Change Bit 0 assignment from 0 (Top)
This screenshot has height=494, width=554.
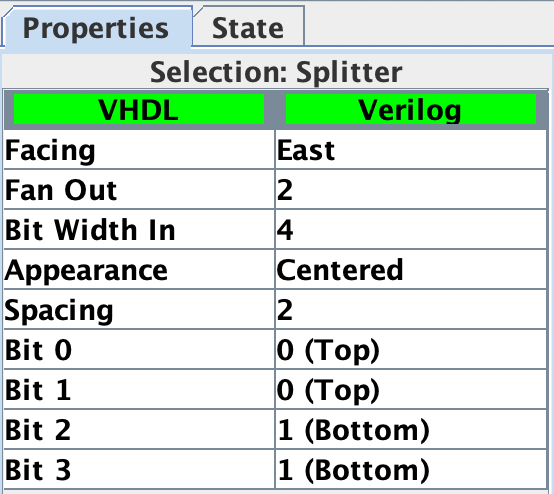(411, 350)
